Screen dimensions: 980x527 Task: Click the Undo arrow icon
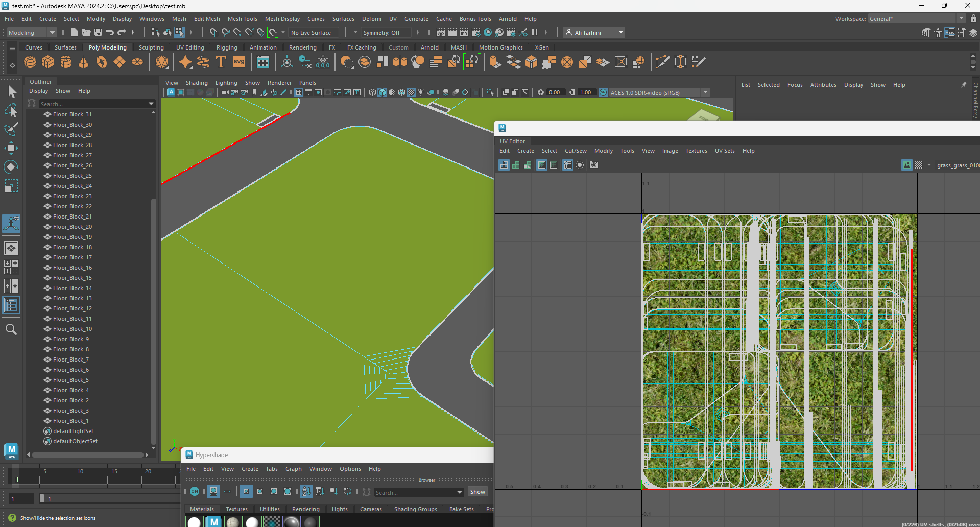[110, 32]
